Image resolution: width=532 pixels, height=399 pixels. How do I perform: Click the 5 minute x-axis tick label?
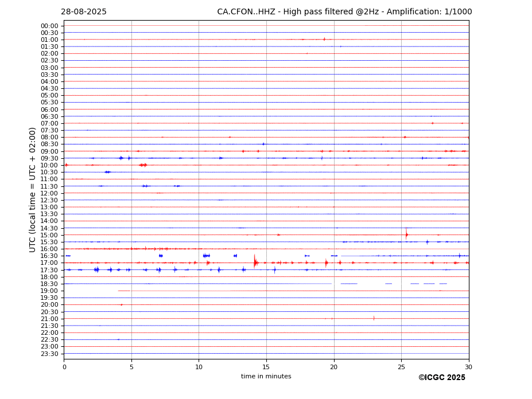131,367
